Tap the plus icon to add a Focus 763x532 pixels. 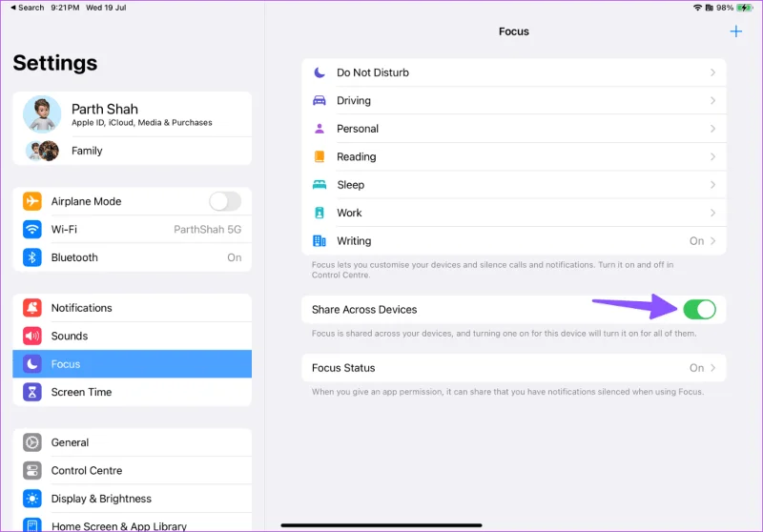tap(735, 31)
